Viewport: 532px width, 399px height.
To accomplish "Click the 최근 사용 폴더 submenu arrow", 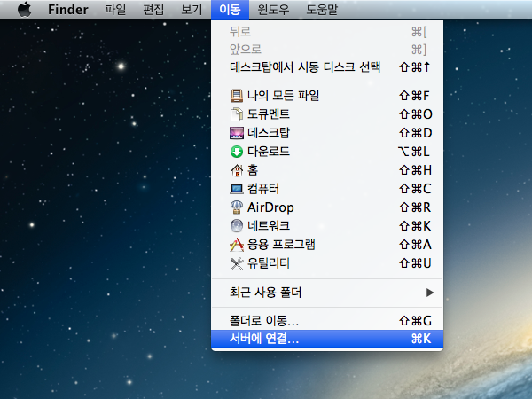I will (x=430, y=293).
